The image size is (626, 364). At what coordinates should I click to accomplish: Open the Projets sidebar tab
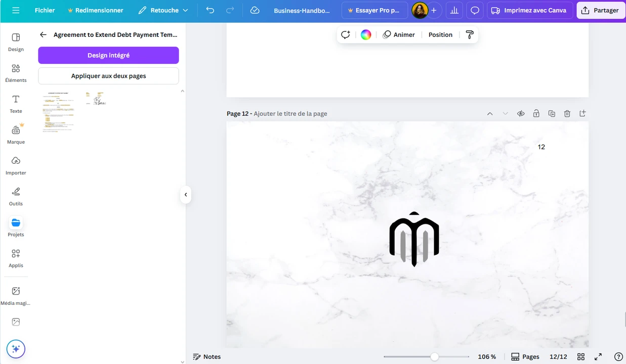pyautogui.click(x=16, y=227)
